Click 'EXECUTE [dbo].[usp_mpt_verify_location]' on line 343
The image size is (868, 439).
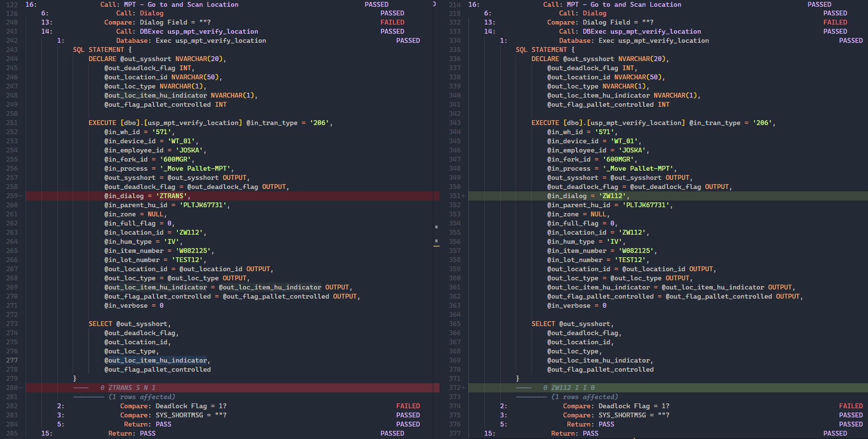[608, 123]
